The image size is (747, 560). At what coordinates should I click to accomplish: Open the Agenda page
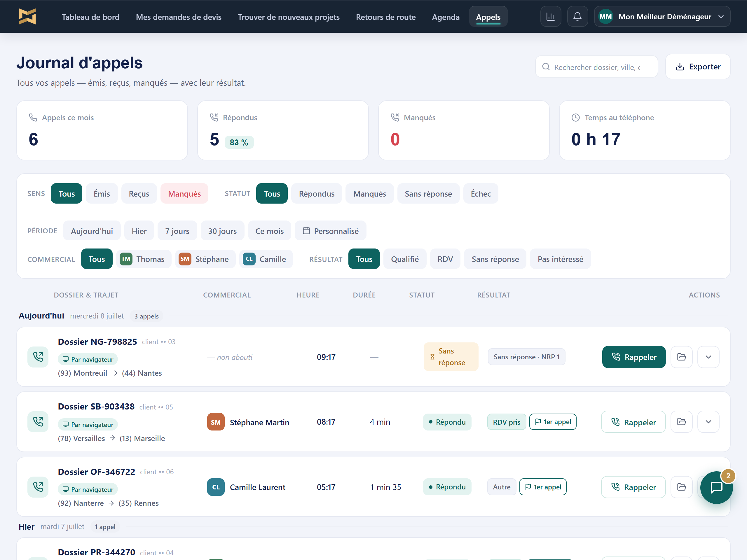(446, 17)
